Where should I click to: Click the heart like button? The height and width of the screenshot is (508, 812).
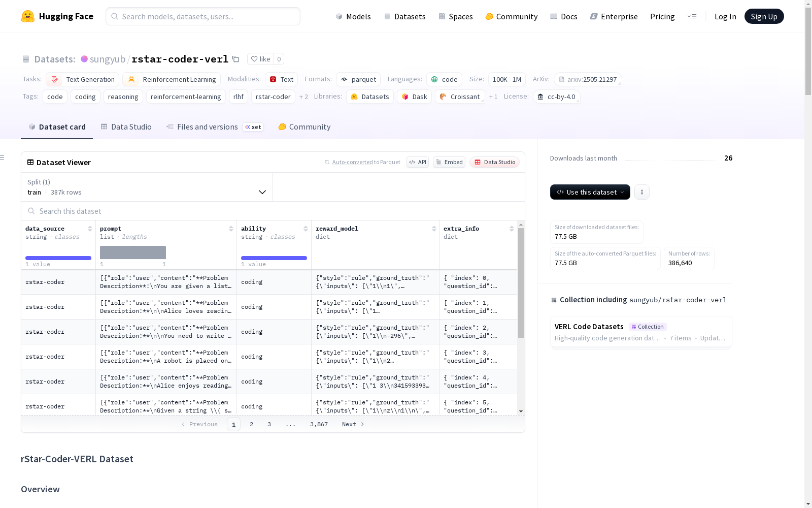(261, 59)
